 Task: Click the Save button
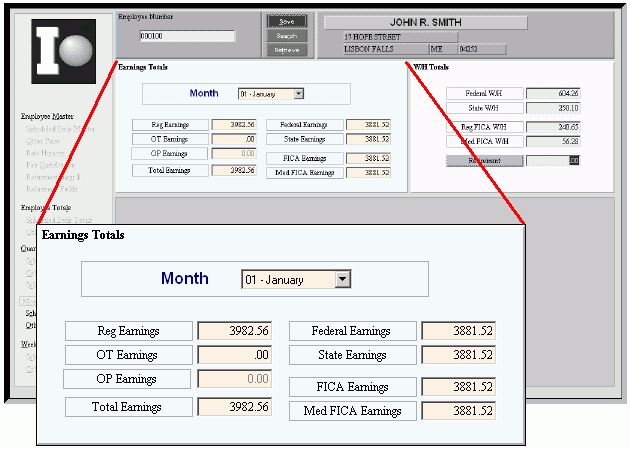286,21
